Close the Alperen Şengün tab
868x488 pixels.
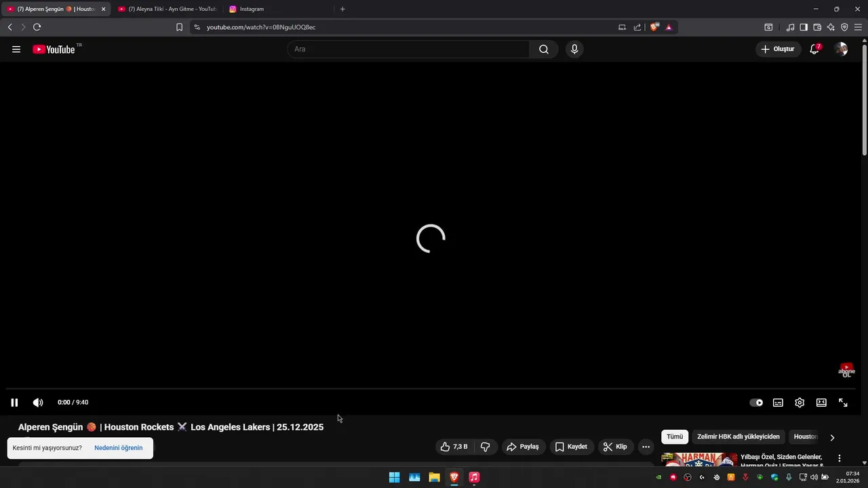103,9
